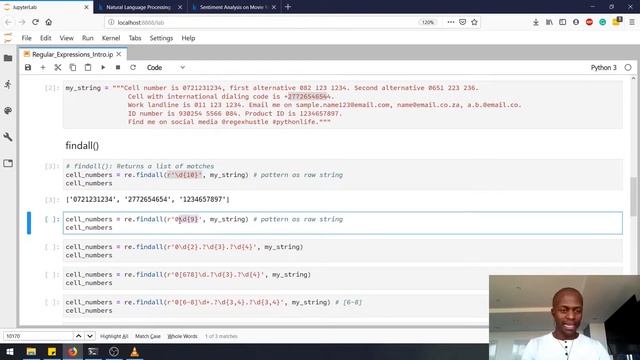This screenshot has width=640, height=360.
Task: Click the findall() markdown heading
Action: point(82,146)
